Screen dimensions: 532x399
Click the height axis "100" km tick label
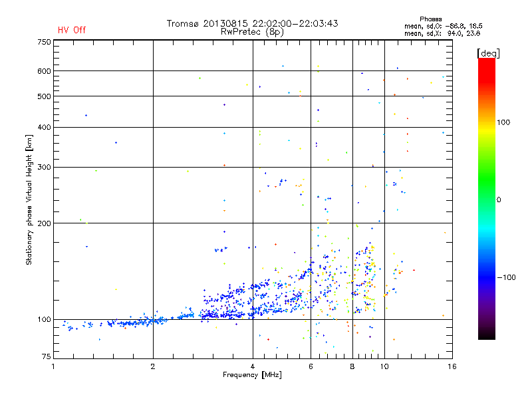click(x=44, y=319)
